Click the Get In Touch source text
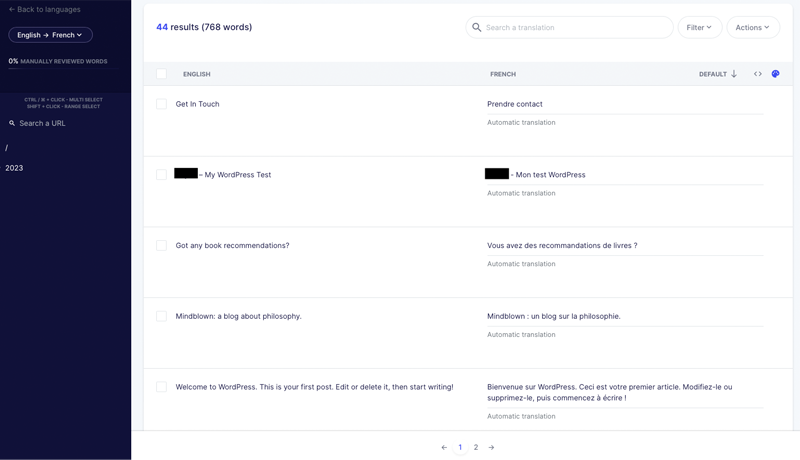 [197, 104]
